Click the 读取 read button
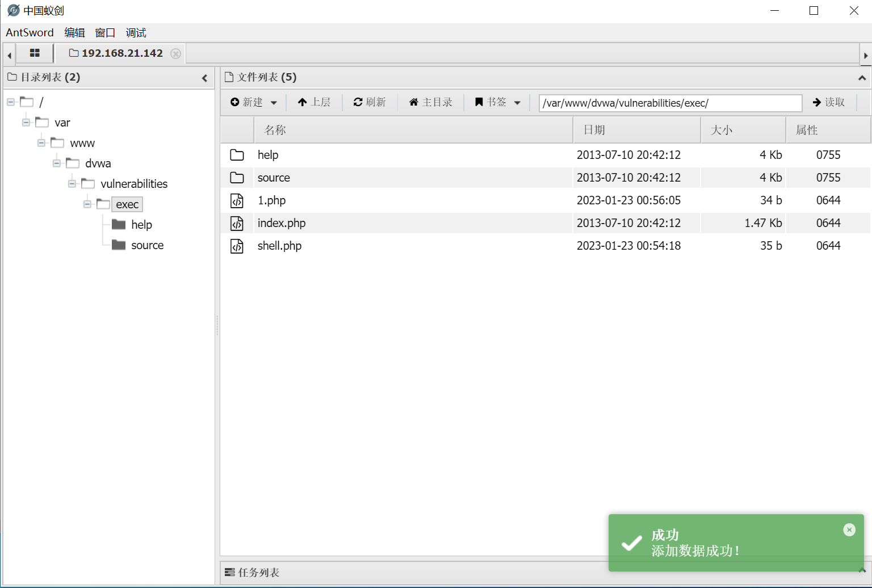This screenshot has width=872, height=588. (829, 102)
